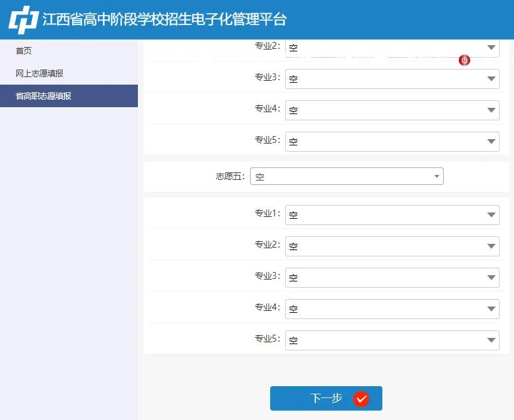Click the 志愿五: label
Screen dimensions: 514x420
tap(230, 176)
